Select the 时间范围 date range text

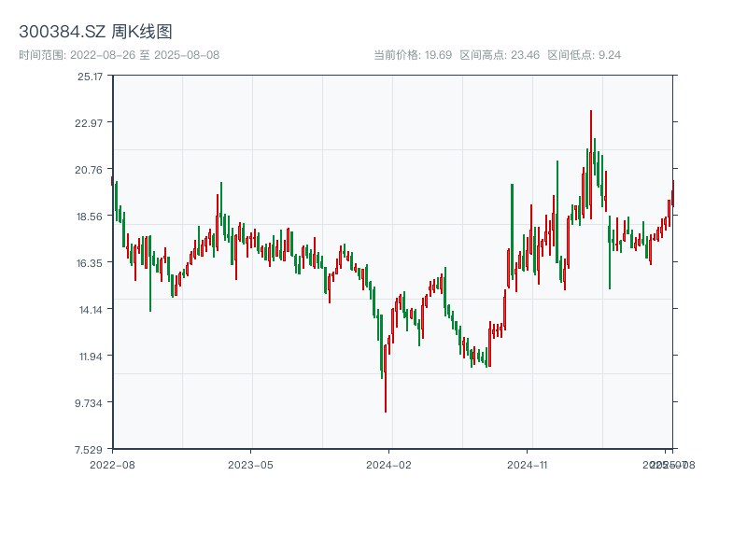tap(119, 55)
